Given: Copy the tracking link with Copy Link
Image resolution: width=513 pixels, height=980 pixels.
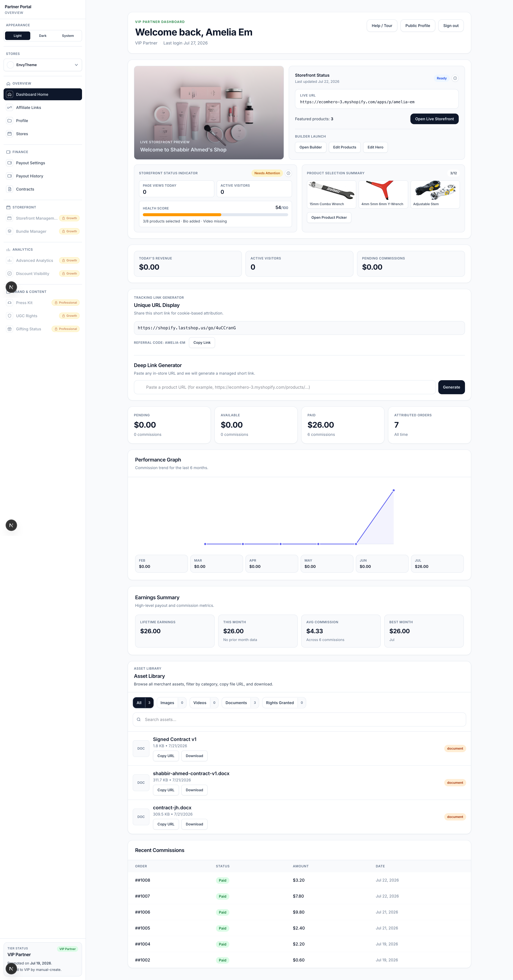Looking at the screenshot, I should pos(202,343).
